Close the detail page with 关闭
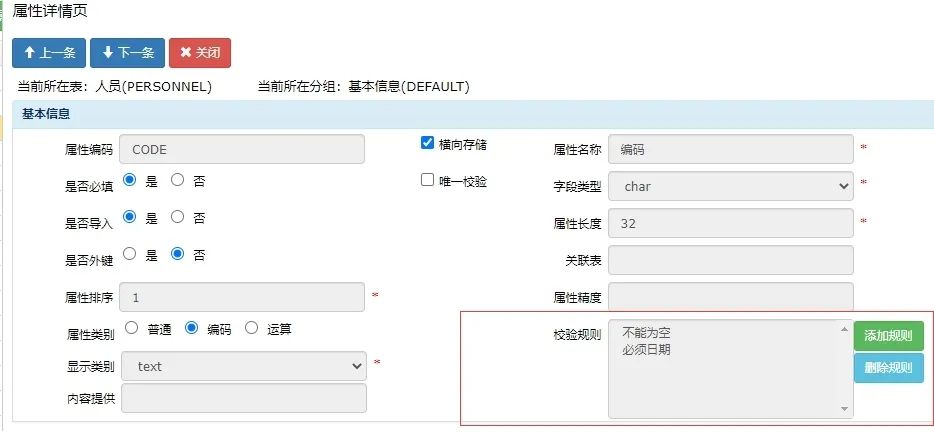934x432 pixels. point(200,53)
